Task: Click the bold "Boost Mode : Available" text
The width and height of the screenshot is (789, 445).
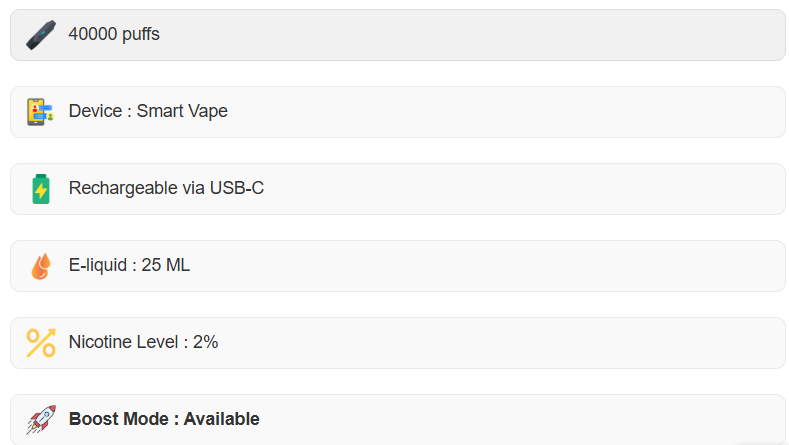Action: click(164, 420)
